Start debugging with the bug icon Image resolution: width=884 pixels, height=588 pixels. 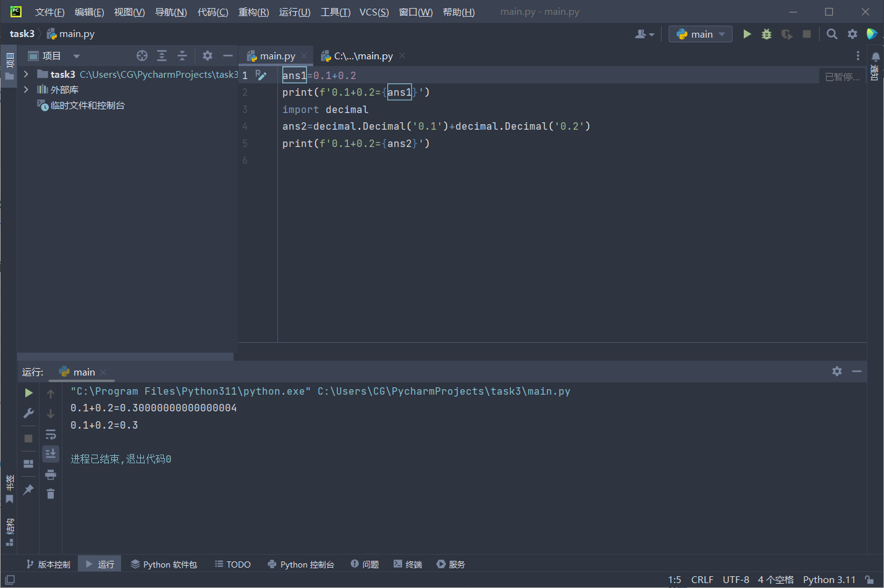coord(767,34)
